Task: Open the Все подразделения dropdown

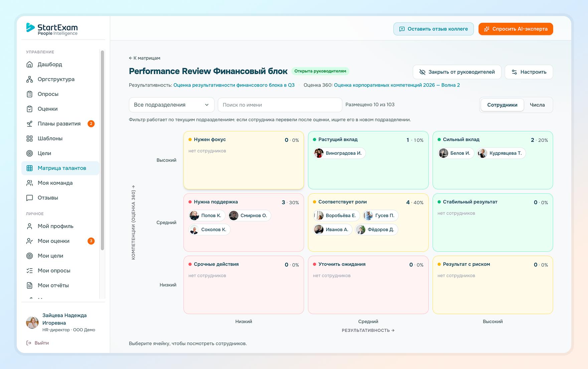Action: (171, 105)
